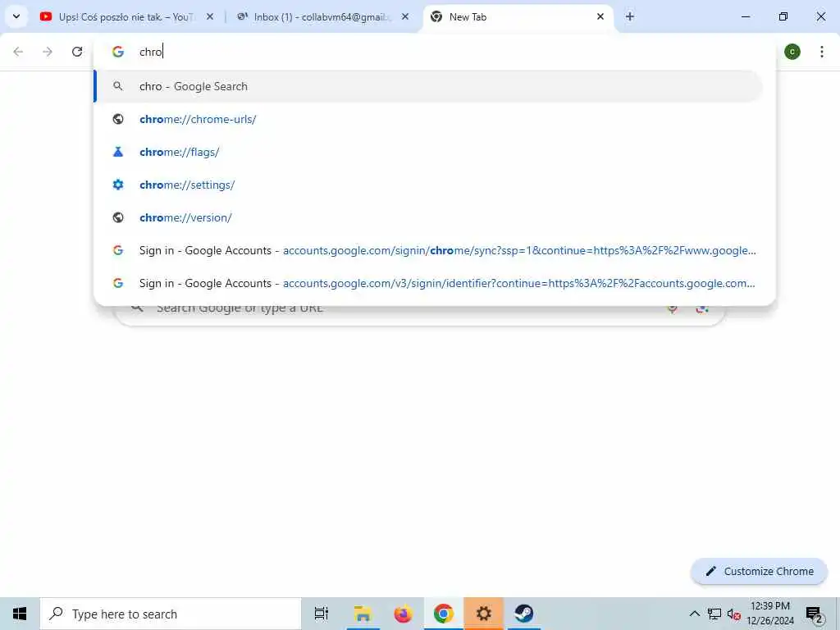The image size is (840, 630).
Task: Show hidden system tray icons
Action: [x=694, y=614]
